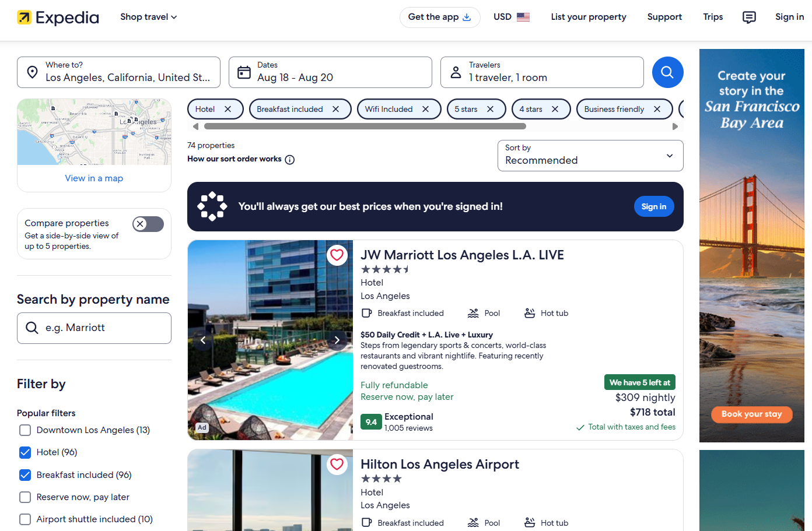Click the 9.4 rating badge
The image size is (812, 531).
371,422
